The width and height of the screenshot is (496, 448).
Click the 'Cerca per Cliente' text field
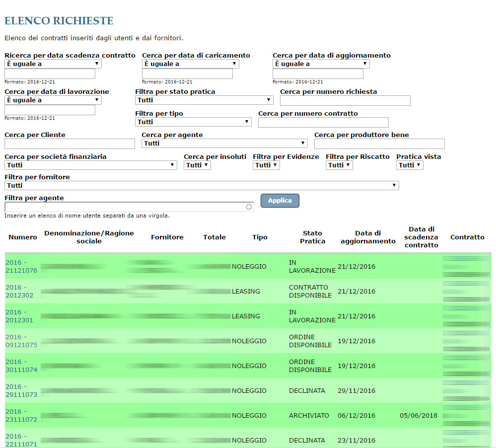tap(70, 144)
